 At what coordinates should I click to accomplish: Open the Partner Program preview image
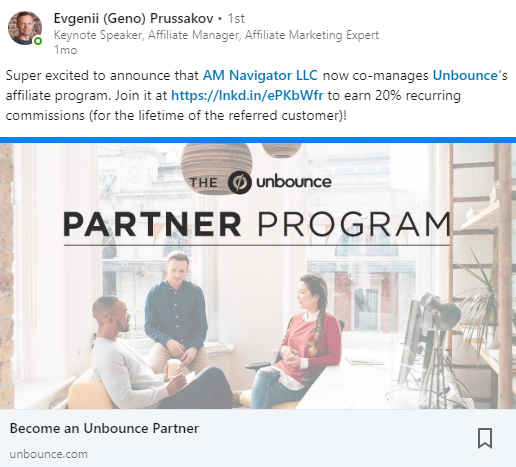coord(258,276)
